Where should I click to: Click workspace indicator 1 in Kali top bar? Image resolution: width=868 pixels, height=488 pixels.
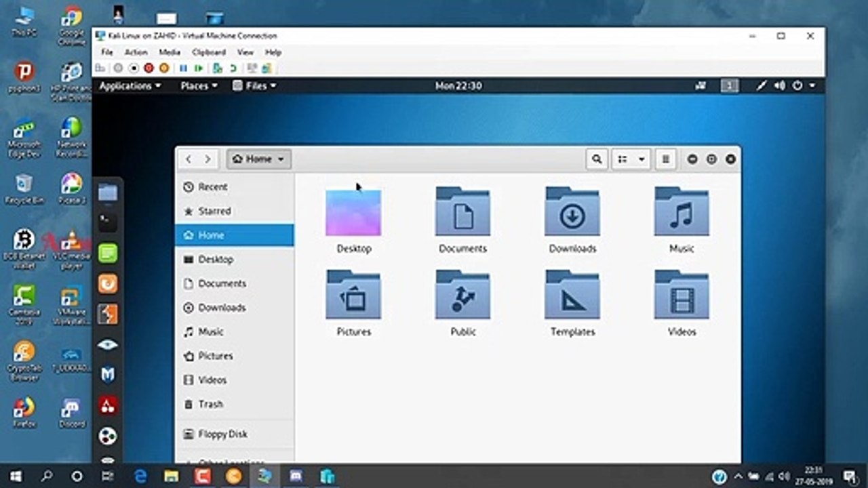[x=730, y=86]
